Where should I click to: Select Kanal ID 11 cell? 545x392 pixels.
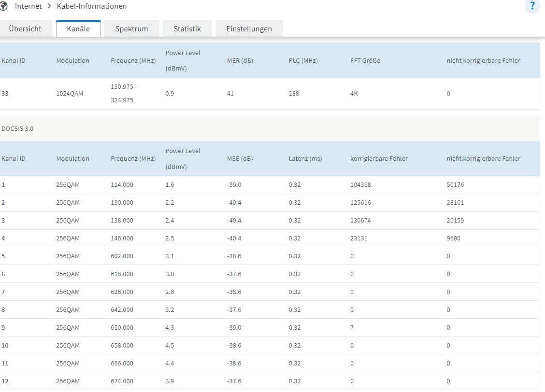(5, 364)
